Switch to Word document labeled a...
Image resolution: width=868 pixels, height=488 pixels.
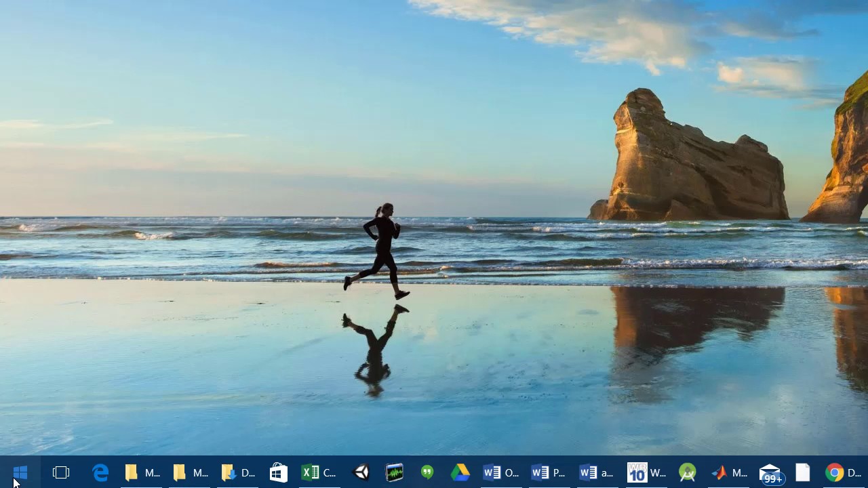point(597,472)
